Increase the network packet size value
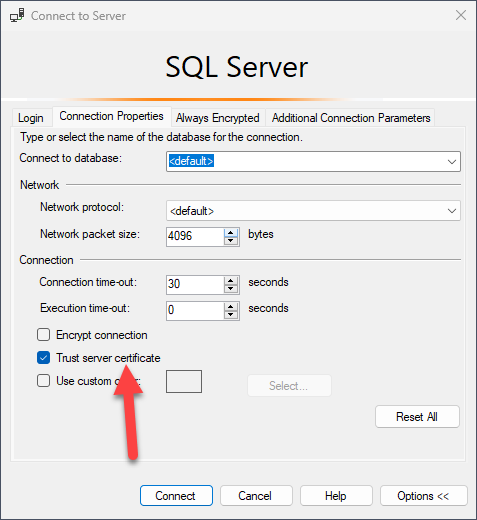This screenshot has width=477, height=520. [x=231, y=233]
